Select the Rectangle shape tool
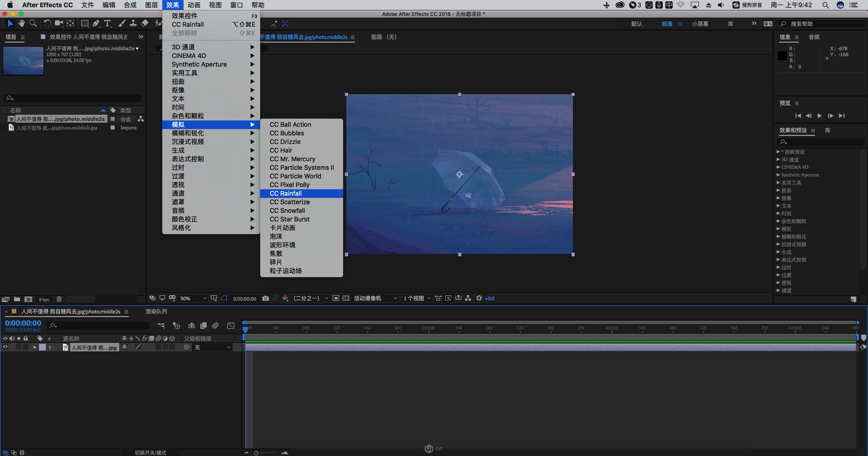Image resolution: width=868 pixels, height=456 pixels. 85,23
